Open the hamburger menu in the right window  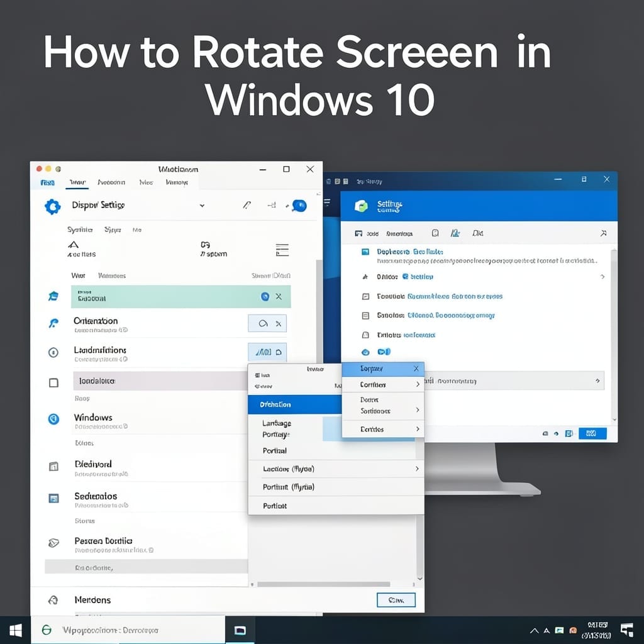coord(327,202)
